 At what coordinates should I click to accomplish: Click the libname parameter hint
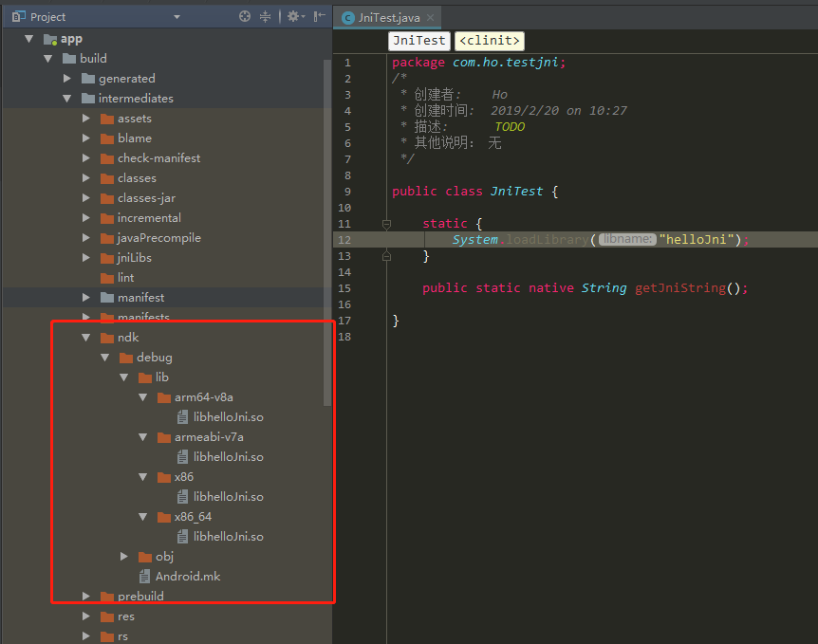[627, 239]
